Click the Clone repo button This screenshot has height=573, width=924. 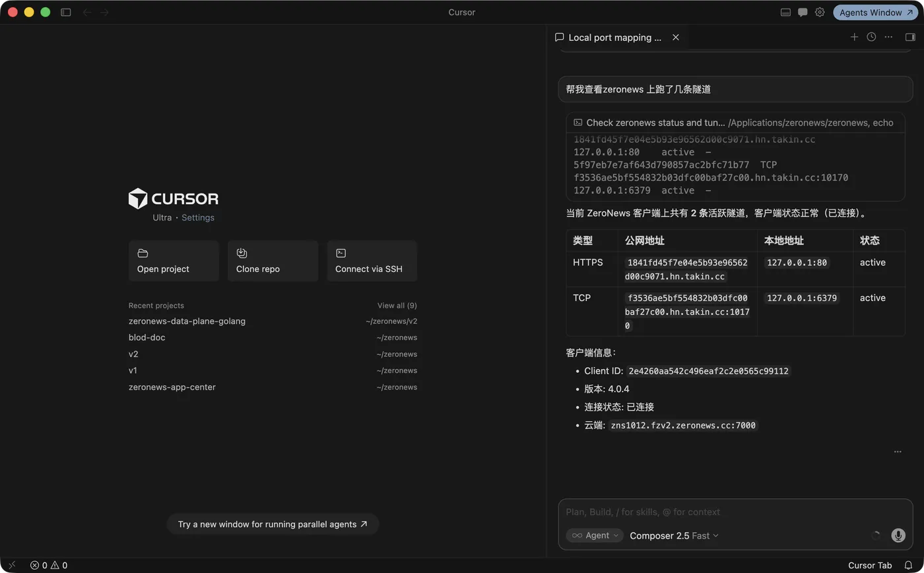coord(273,261)
